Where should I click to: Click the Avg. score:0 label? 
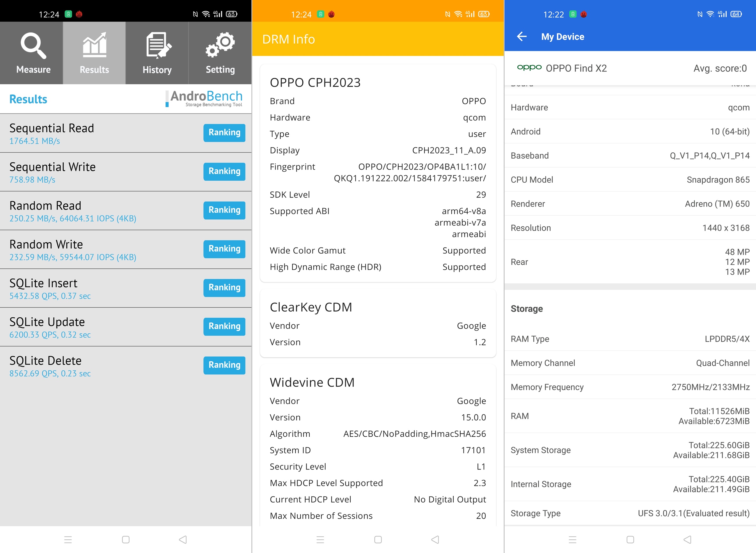tap(720, 68)
